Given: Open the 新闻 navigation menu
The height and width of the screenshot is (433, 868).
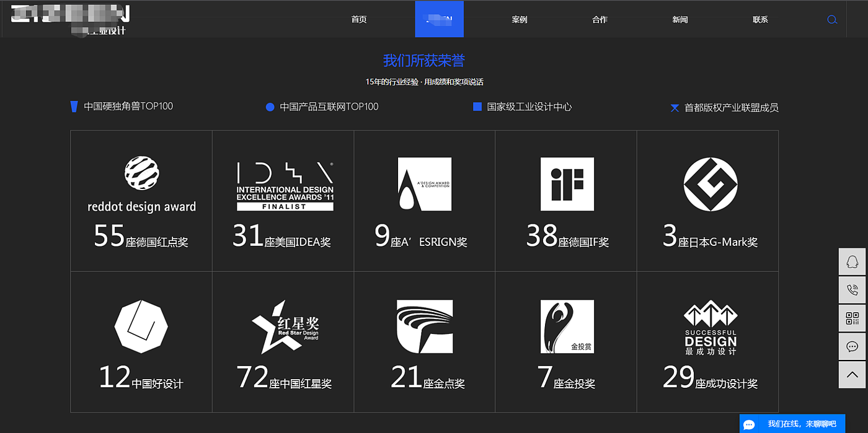Looking at the screenshot, I should [680, 19].
